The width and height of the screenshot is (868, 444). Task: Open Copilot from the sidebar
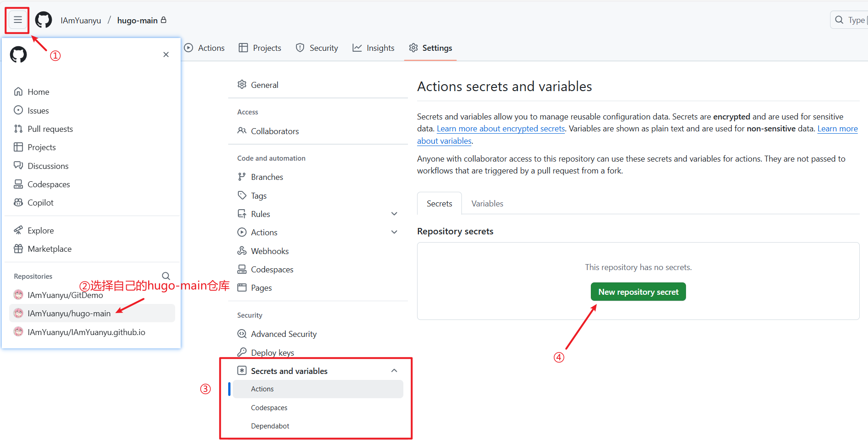point(40,203)
